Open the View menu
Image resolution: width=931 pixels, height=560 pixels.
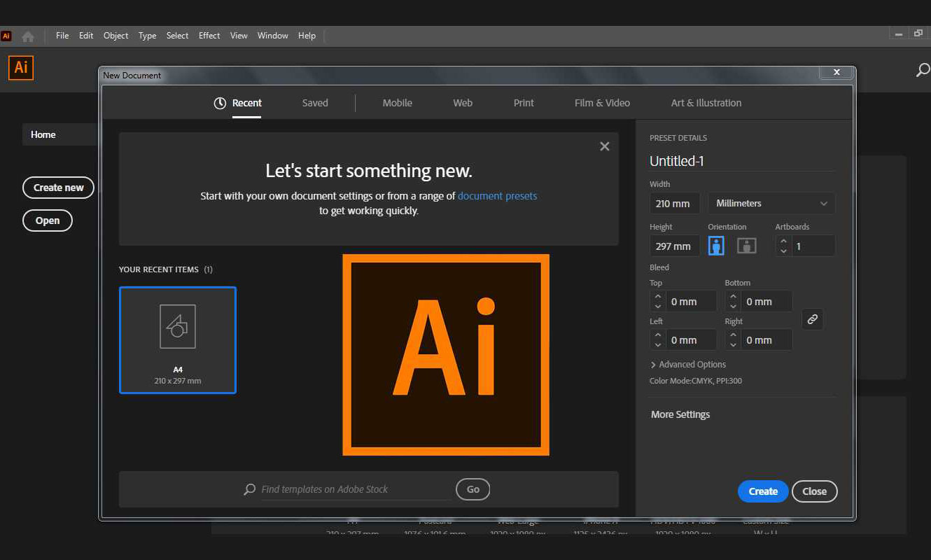[x=239, y=36]
